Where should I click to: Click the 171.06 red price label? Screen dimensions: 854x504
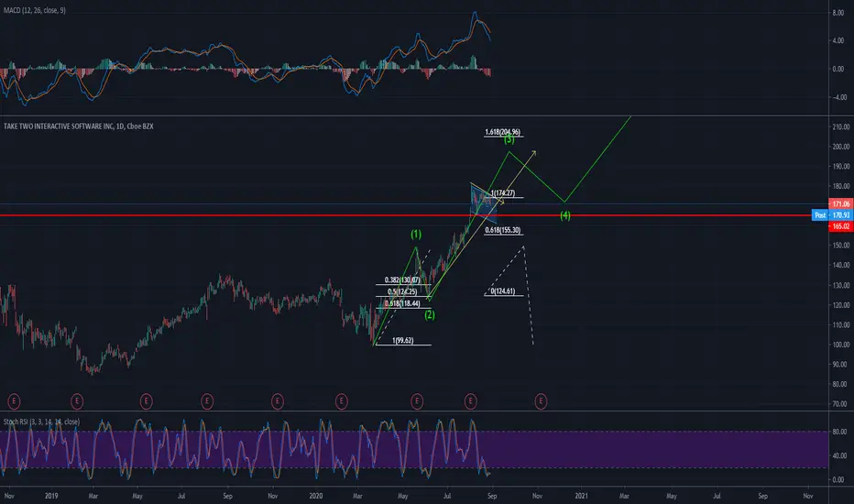click(x=840, y=203)
